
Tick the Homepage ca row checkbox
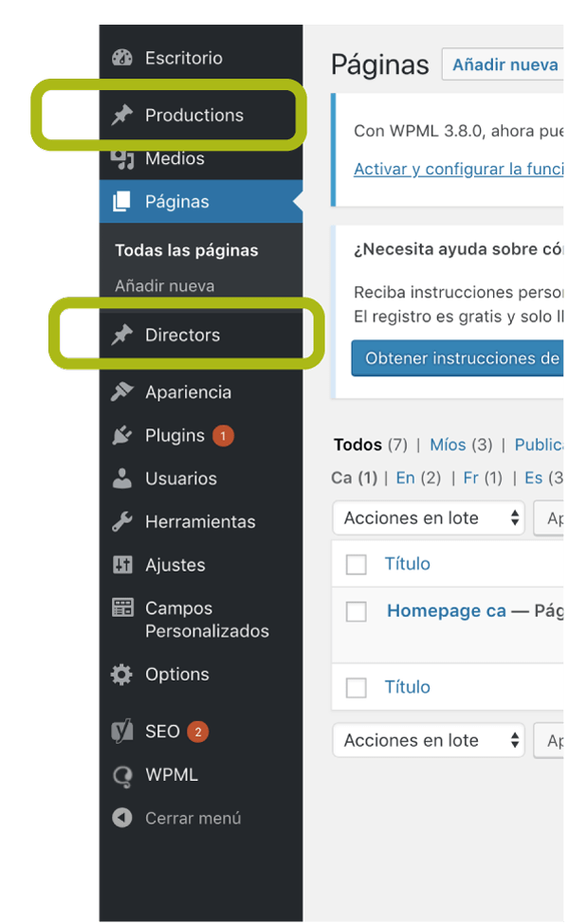(x=357, y=611)
